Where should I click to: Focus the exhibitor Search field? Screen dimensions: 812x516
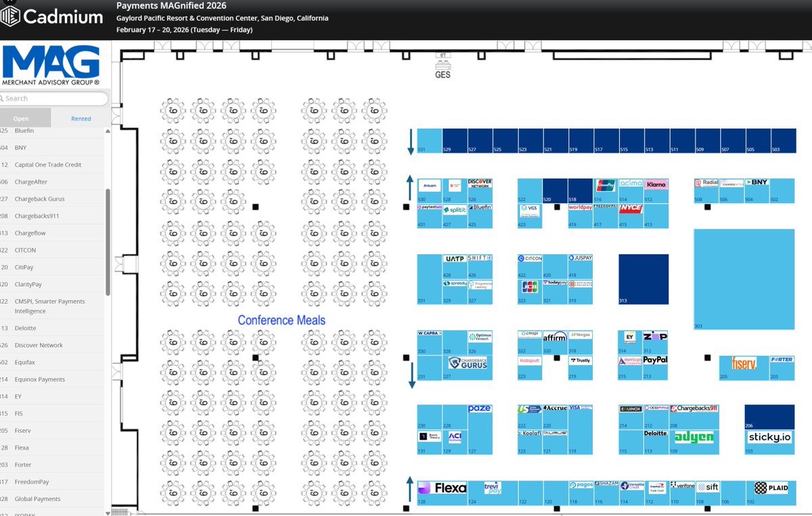53,99
